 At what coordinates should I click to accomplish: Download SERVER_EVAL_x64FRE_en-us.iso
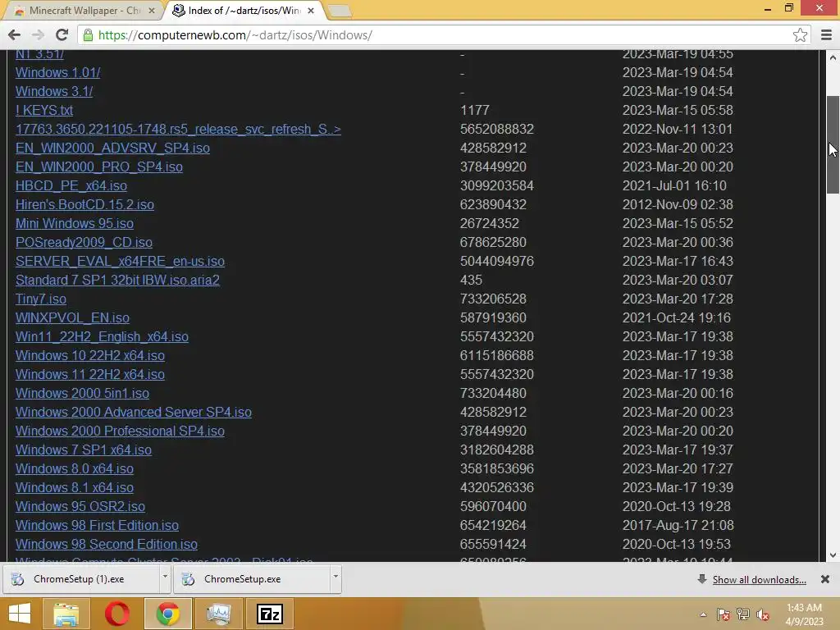click(120, 262)
